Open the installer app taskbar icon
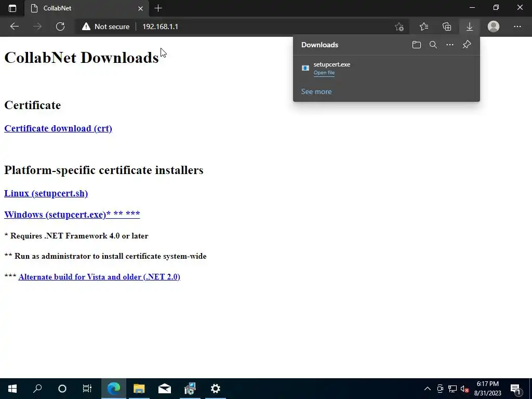The width and height of the screenshot is (532, 399). coord(190,389)
